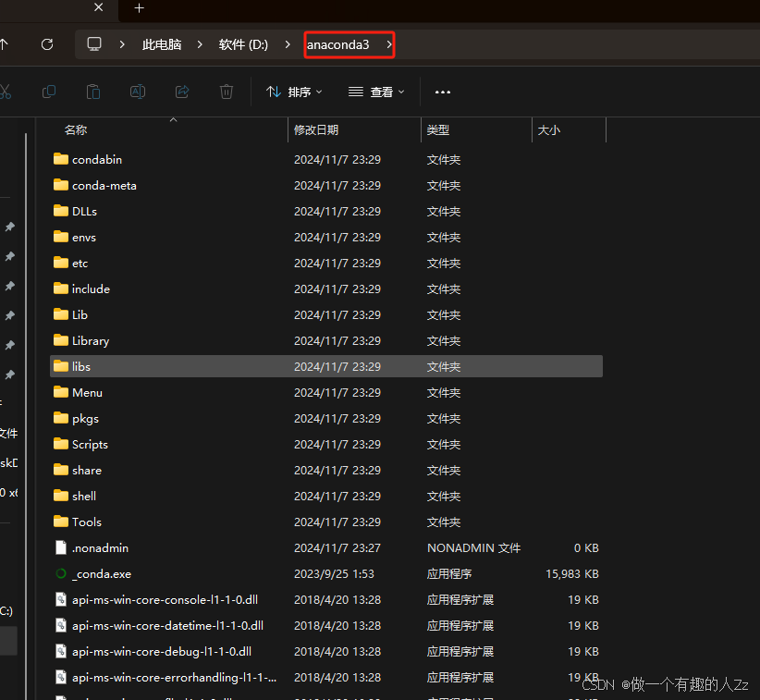The height and width of the screenshot is (700, 760).
Task: Click the Library folder icon
Action: pyautogui.click(x=61, y=340)
